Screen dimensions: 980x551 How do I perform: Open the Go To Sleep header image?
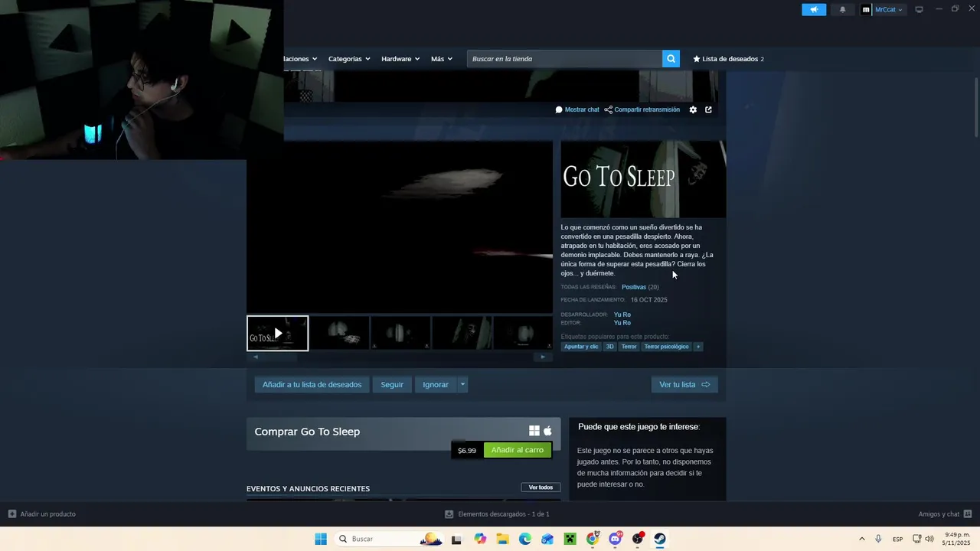[x=643, y=179]
